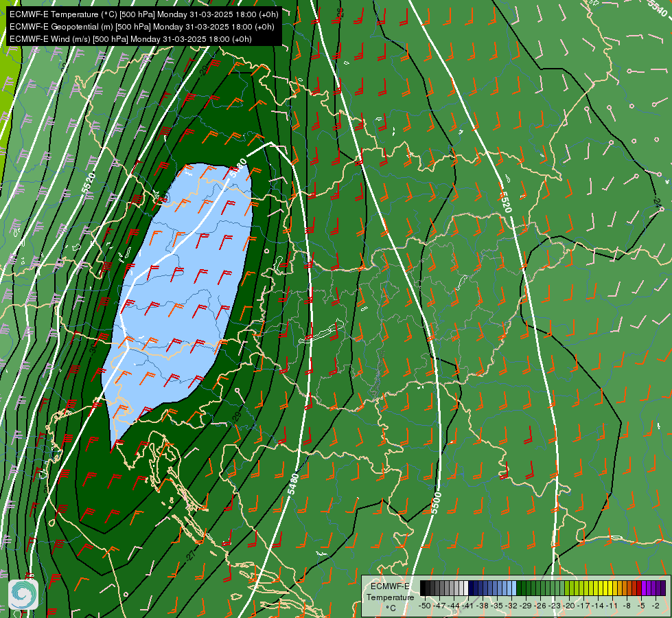Pick the dark navy swatch above -41
The width and height of the screenshot is (672, 618).
[x=471, y=588]
